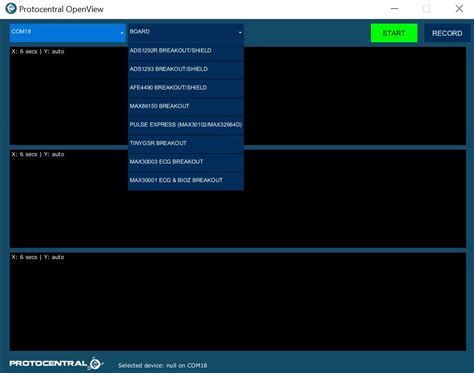Choose PULSE EXPRESS (MAX30102/MAX32664D)
Viewport: 474px width, 373px height.
click(x=186, y=125)
